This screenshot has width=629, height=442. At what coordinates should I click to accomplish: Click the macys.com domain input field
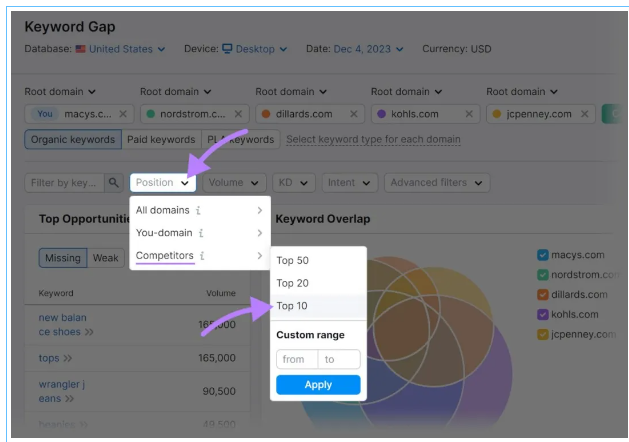point(79,114)
